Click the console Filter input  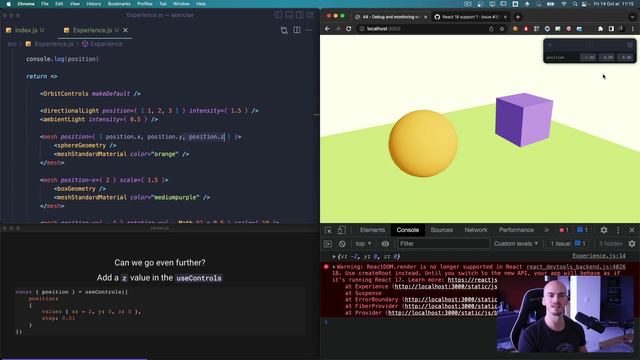443,244
